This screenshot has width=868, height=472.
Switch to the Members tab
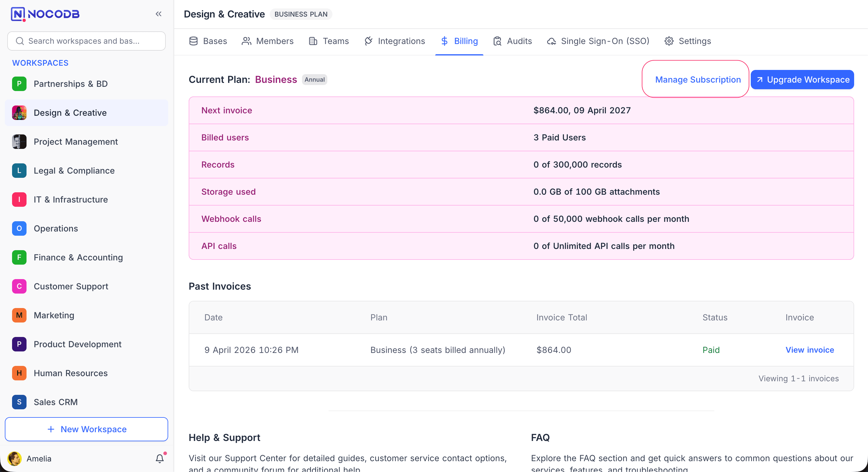(x=268, y=41)
